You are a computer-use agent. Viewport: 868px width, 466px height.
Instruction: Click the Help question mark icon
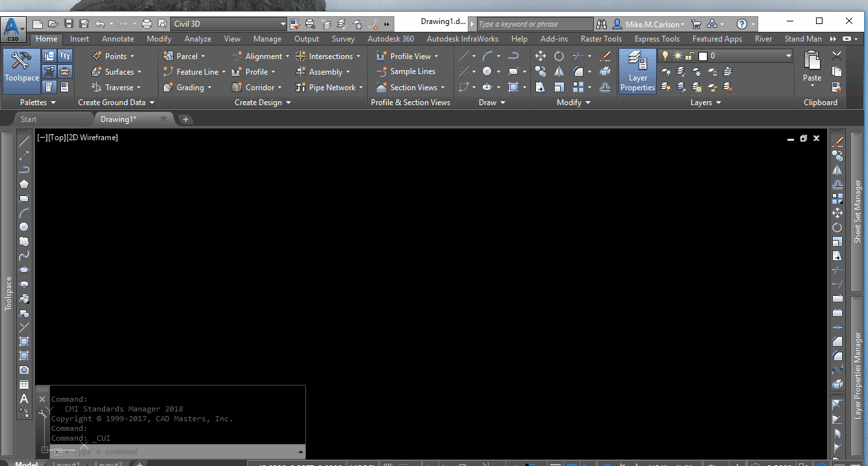coord(742,24)
